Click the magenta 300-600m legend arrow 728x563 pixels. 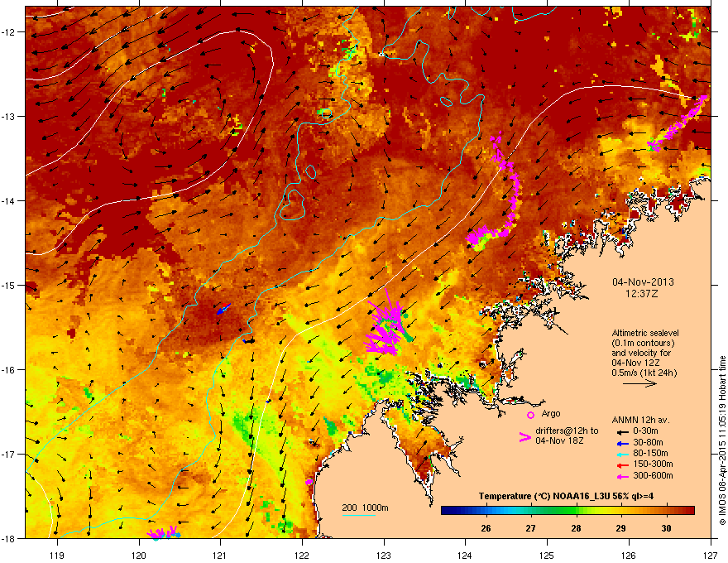(622, 477)
